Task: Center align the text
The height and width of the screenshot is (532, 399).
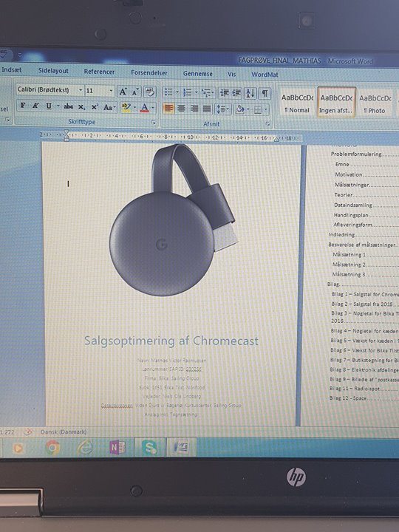Action: pos(182,109)
